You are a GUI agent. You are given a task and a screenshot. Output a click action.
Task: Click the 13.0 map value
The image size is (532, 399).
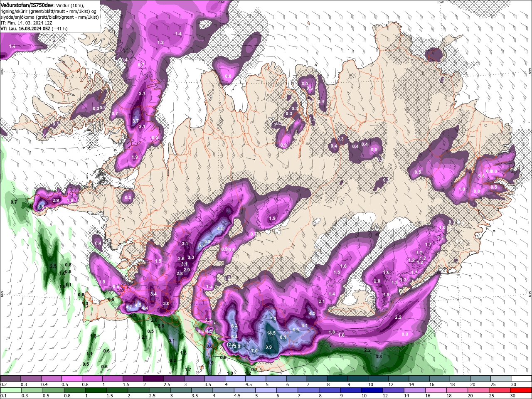tap(236, 346)
